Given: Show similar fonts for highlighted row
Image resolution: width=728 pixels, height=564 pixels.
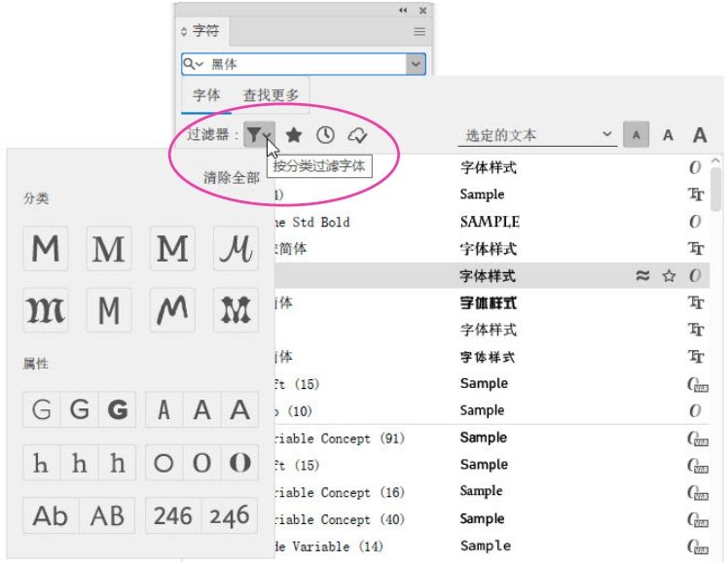Looking at the screenshot, I should pos(642,276).
